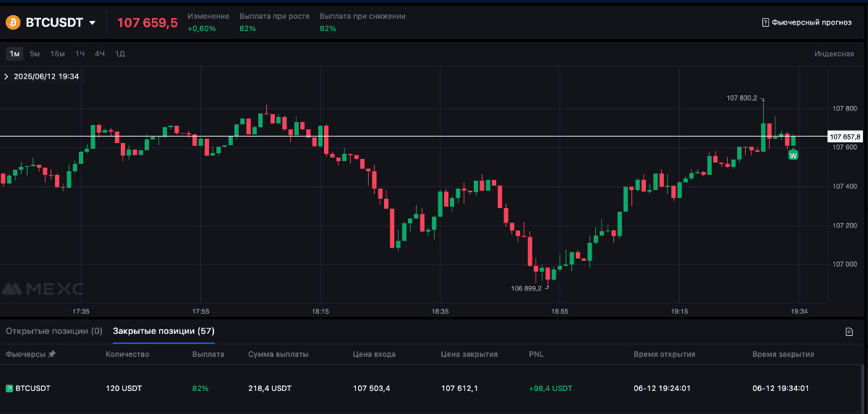
Task: Click the current price label 107 657,8
Action: tap(845, 136)
